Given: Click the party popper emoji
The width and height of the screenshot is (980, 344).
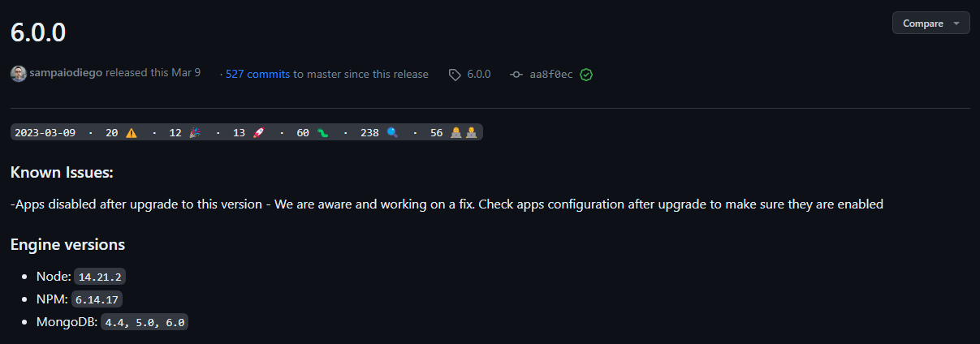Looking at the screenshot, I should tap(195, 133).
